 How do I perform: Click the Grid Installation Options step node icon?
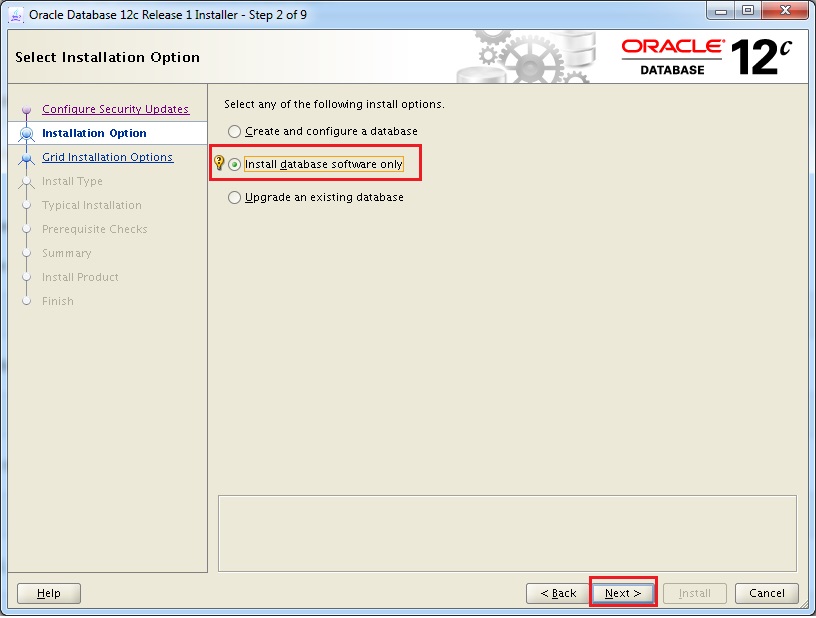tap(27, 158)
